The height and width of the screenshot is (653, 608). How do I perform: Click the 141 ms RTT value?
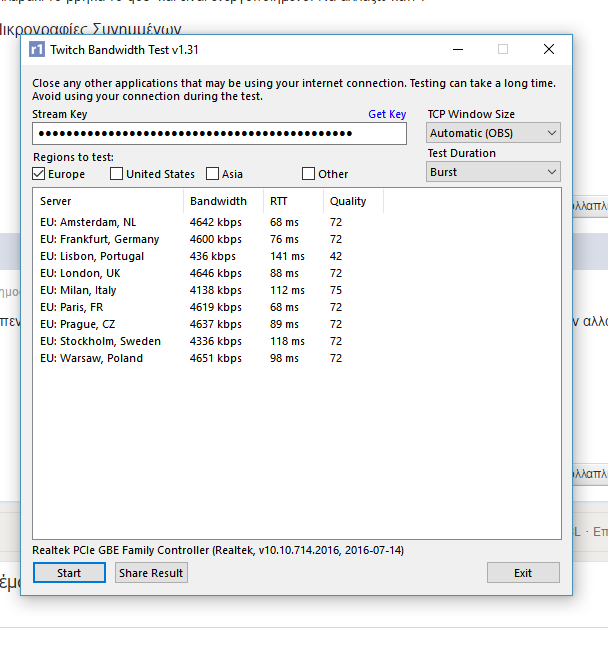pyautogui.click(x=287, y=256)
